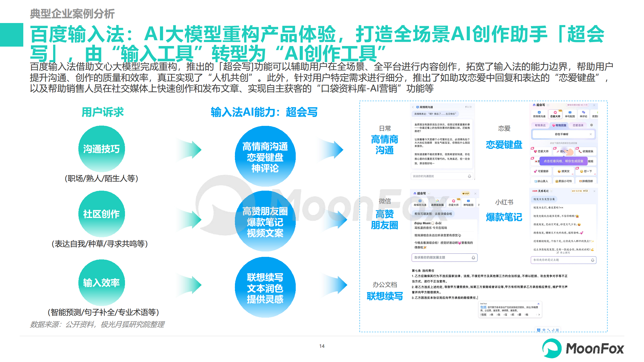Screen dimensions: 644x362
Task: Click 说说你的沟通困扰 input field
Action: click(442, 176)
